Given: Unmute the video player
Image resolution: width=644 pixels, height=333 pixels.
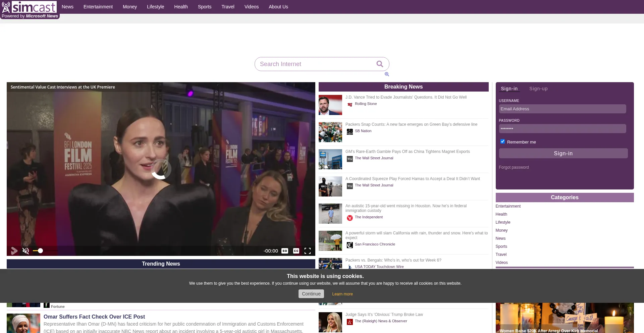Looking at the screenshot, I should click(25, 251).
